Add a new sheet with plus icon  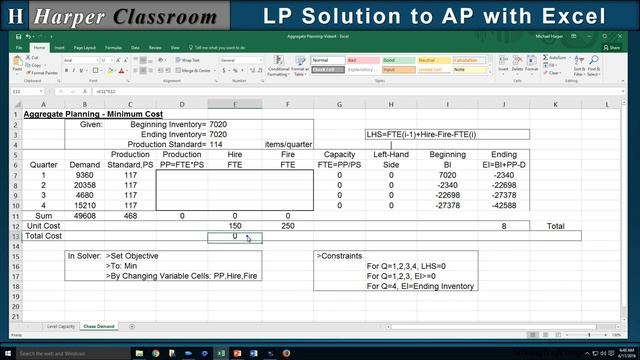pos(132,327)
